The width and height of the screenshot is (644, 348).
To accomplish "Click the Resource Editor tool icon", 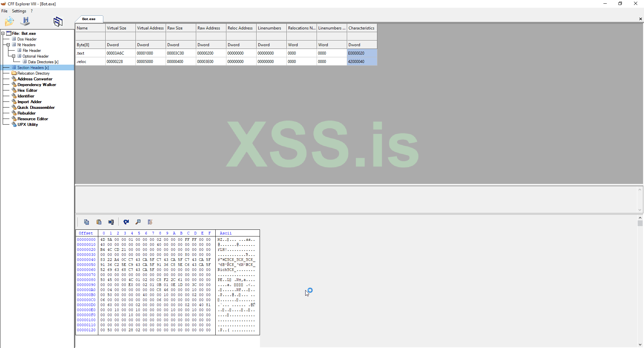I will click(x=14, y=119).
